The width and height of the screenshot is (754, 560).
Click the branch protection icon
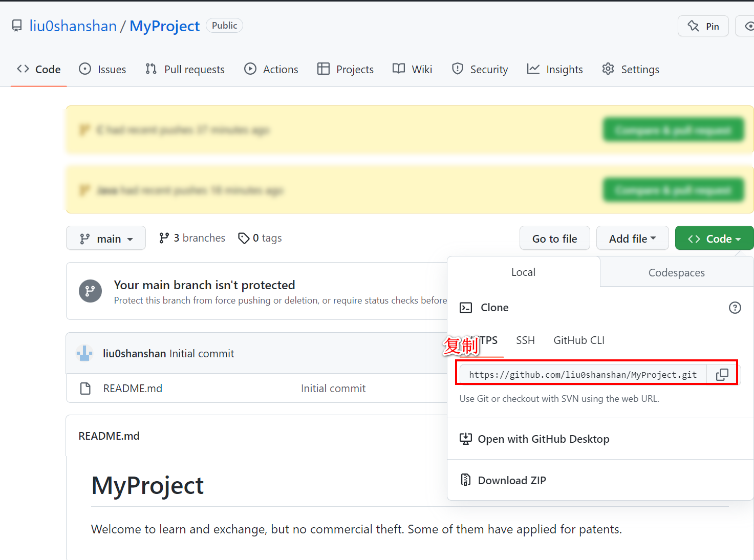point(90,291)
